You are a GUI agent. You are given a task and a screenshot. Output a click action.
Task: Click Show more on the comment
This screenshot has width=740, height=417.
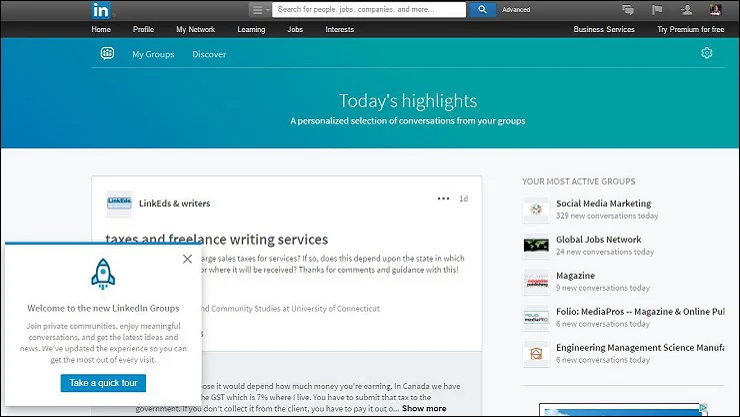[424, 409]
